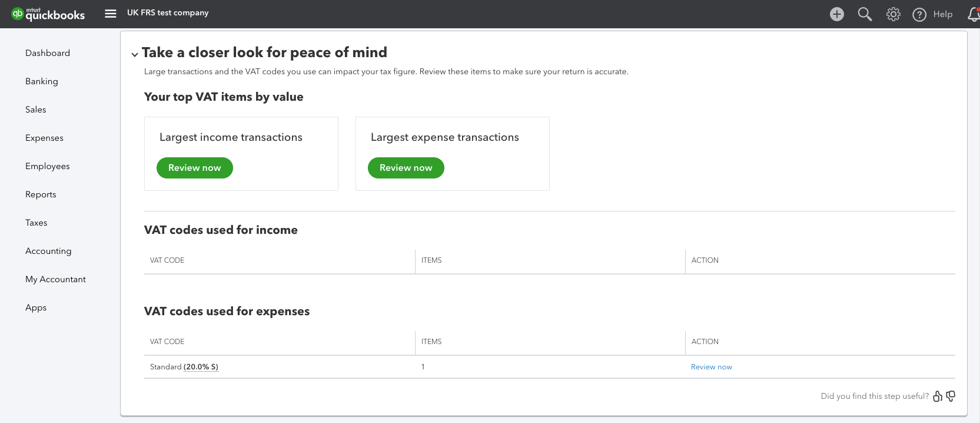Collapse the Take a closer look section

(x=135, y=54)
